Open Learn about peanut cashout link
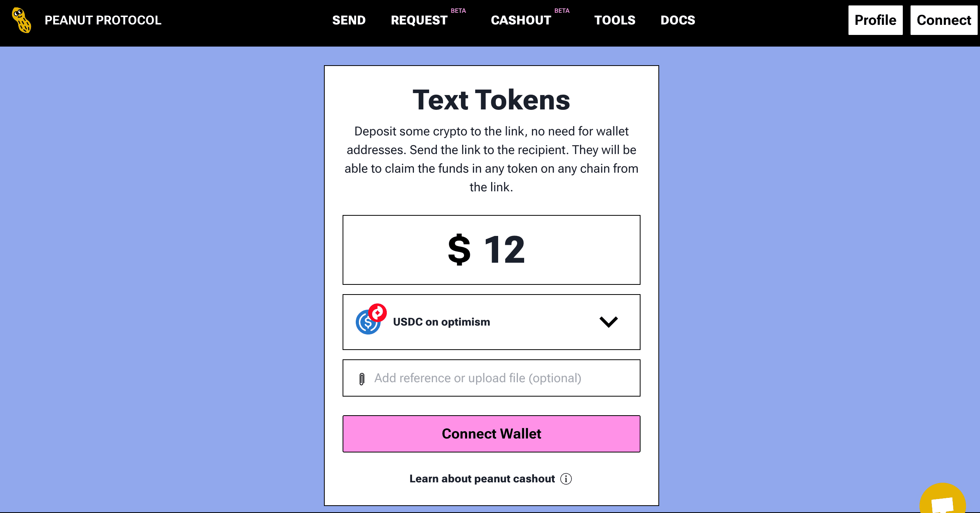 click(482, 479)
